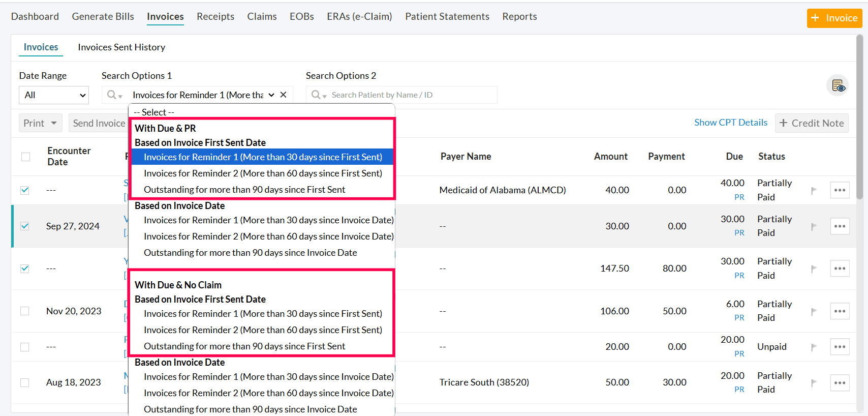This screenshot has height=416, width=868.
Task: Click the orange + Invoice button
Action: [834, 18]
